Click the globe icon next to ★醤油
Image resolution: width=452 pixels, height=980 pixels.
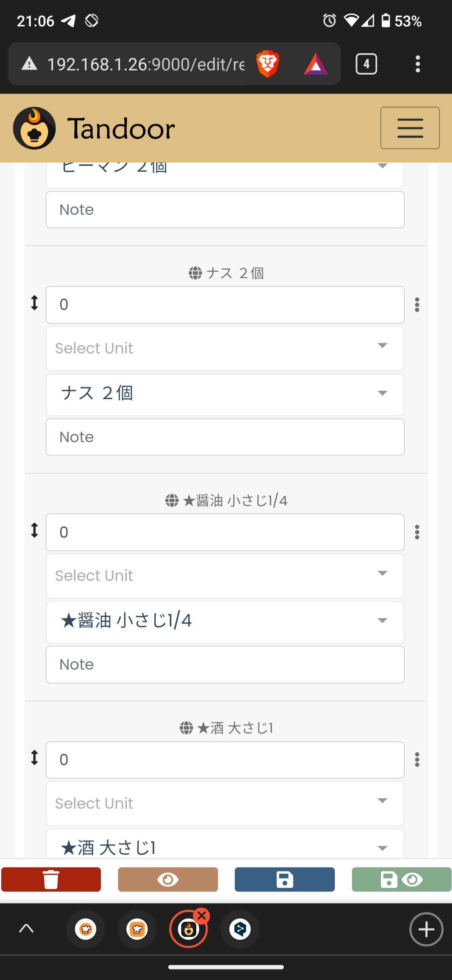tap(172, 500)
